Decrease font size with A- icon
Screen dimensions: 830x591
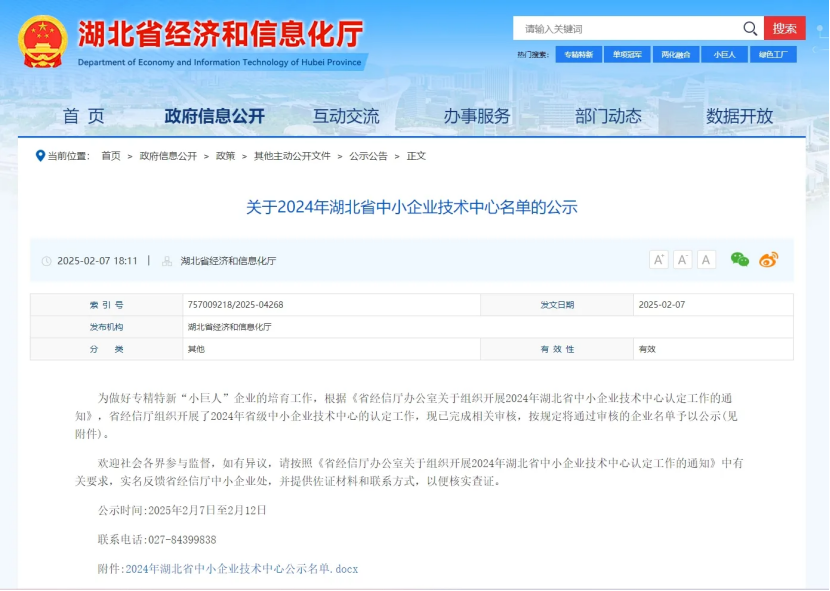(682, 259)
